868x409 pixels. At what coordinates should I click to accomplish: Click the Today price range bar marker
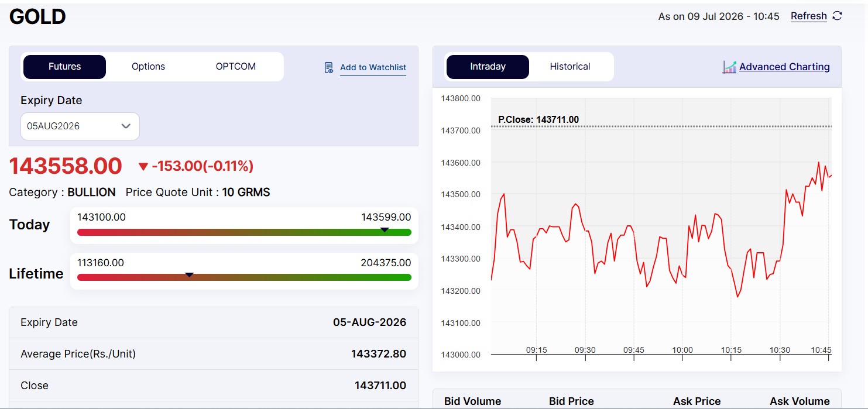tap(385, 230)
